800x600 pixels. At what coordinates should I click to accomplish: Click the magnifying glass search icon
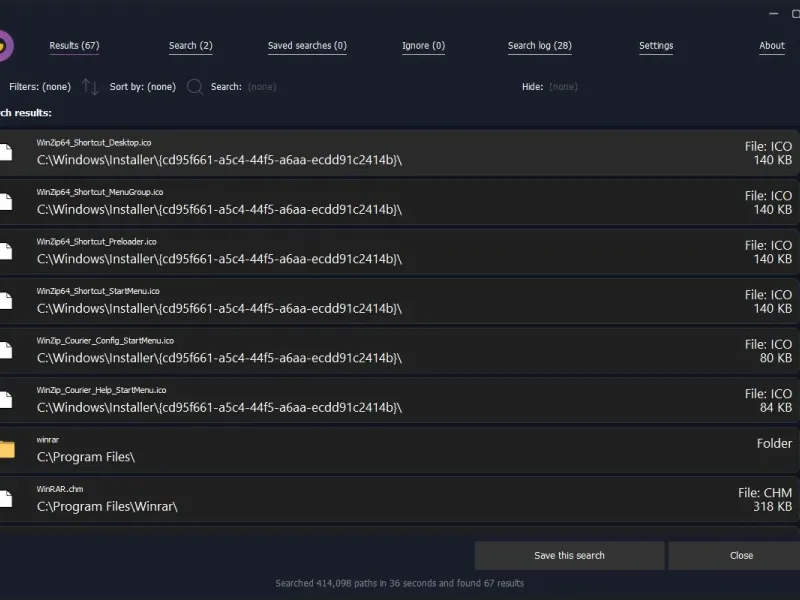pyautogui.click(x=195, y=87)
